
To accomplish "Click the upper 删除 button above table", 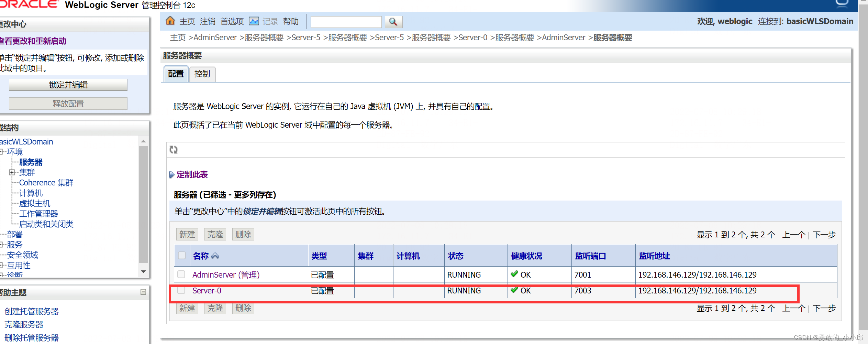I will coord(243,234).
